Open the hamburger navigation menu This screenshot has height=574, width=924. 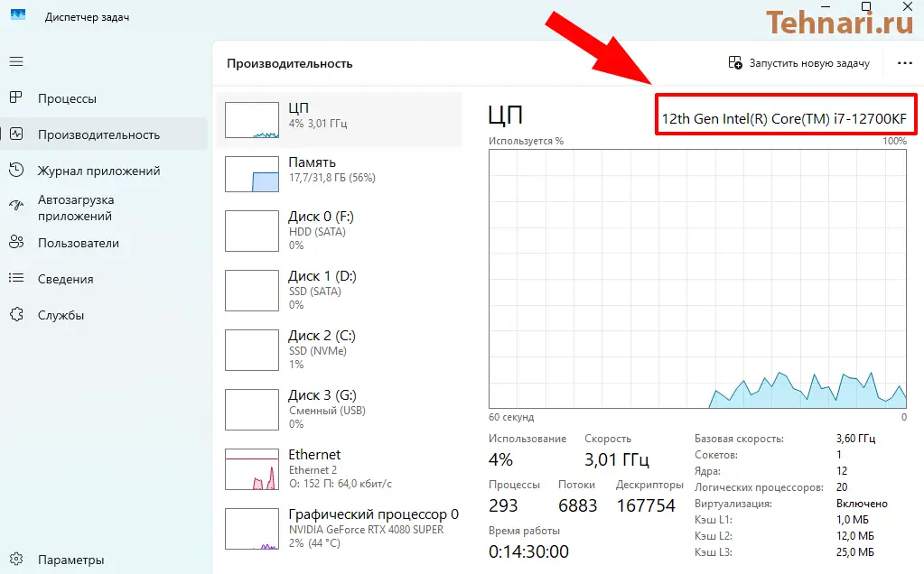point(16,61)
